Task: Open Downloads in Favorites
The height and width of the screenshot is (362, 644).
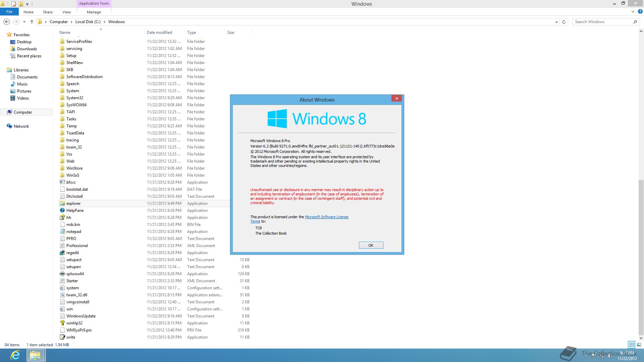Action: (27, 49)
